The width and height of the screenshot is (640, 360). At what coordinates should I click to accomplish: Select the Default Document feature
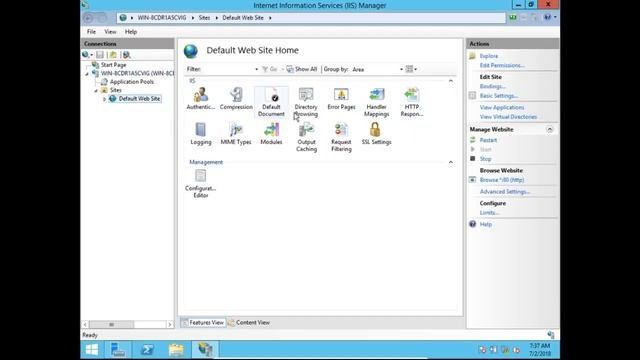coord(271,102)
